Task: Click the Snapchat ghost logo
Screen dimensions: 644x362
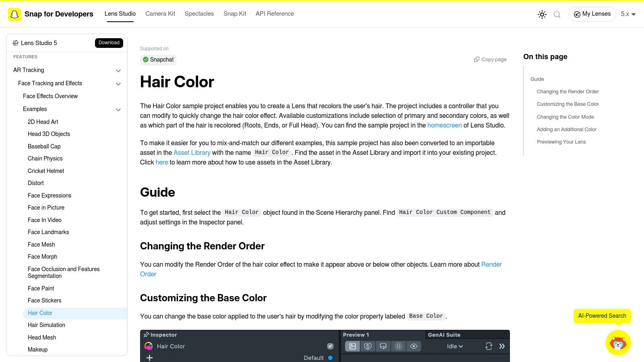Action: pos(14,14)
